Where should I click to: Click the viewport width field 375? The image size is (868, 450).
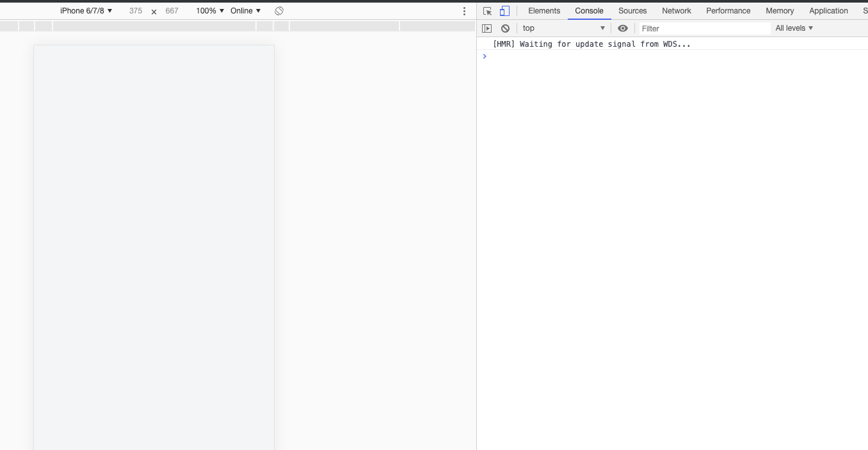[x=136, y=11]
